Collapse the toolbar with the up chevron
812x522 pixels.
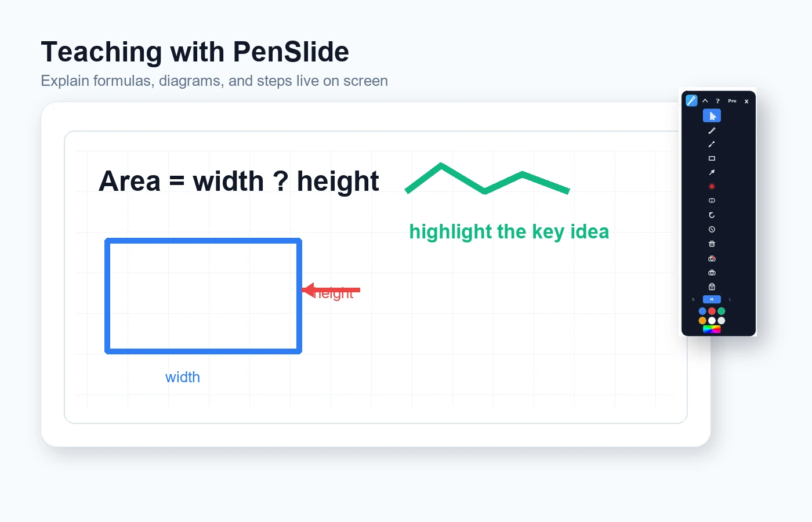705,101
